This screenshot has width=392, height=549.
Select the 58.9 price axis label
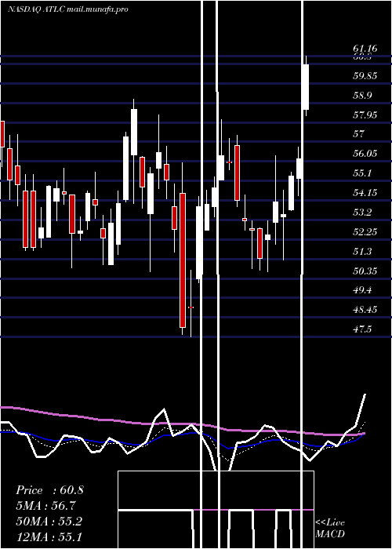pos(362,96)
